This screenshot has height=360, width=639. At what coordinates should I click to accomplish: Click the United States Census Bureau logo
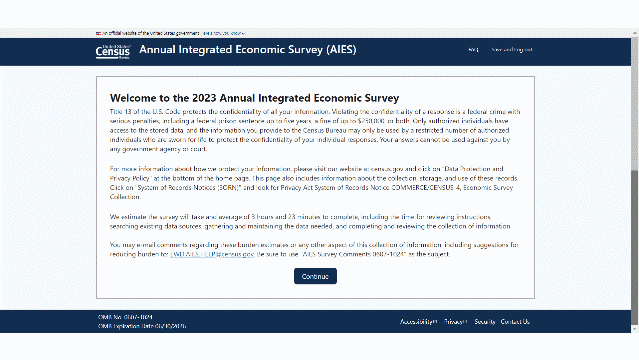point(113,52)
